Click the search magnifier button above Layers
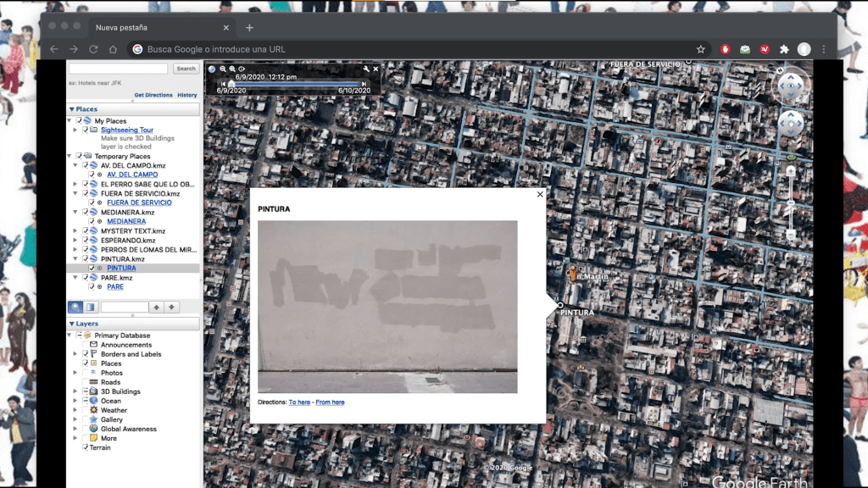 pos(75,307)
